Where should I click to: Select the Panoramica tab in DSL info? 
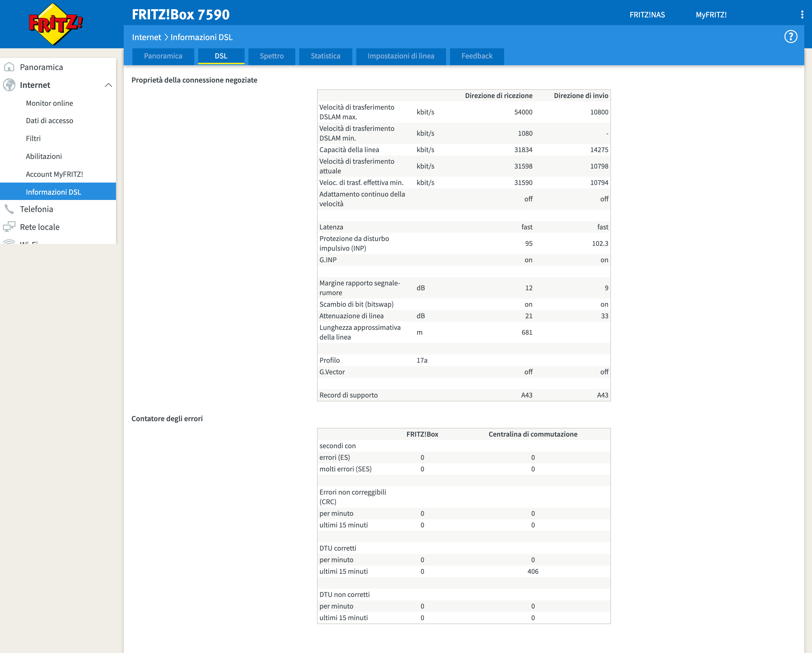[163, 56]
